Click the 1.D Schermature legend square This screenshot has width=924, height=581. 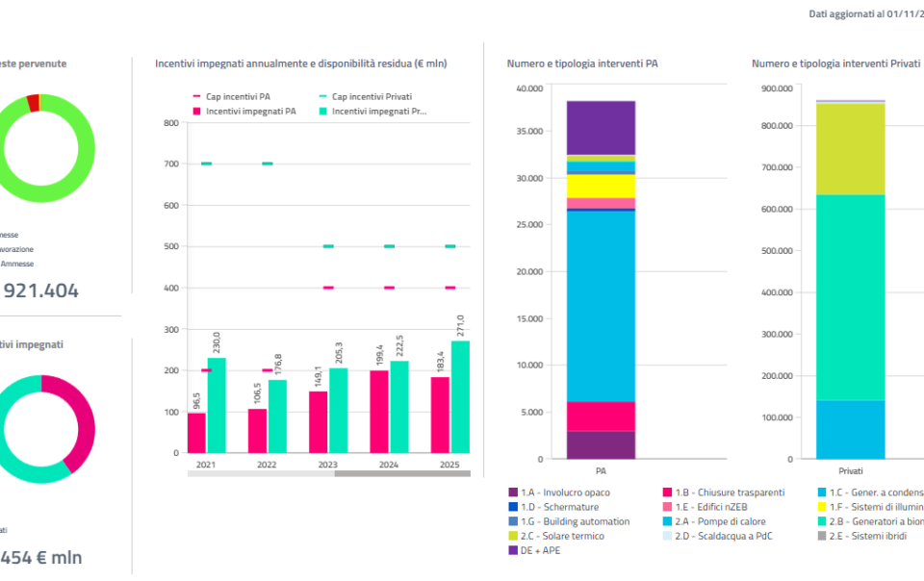click(x=513, y=507)
